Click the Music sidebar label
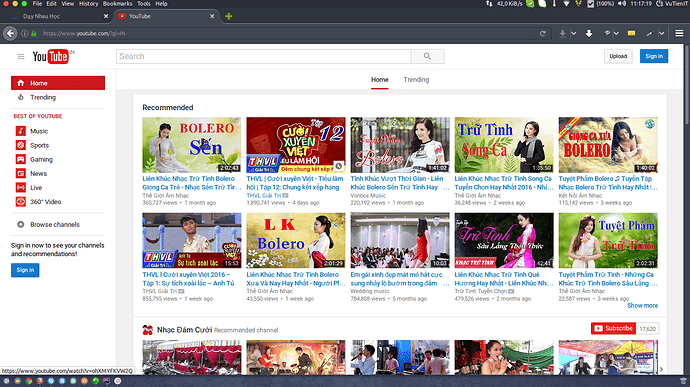This screenshot has width=690, height=387. [39, 131]
